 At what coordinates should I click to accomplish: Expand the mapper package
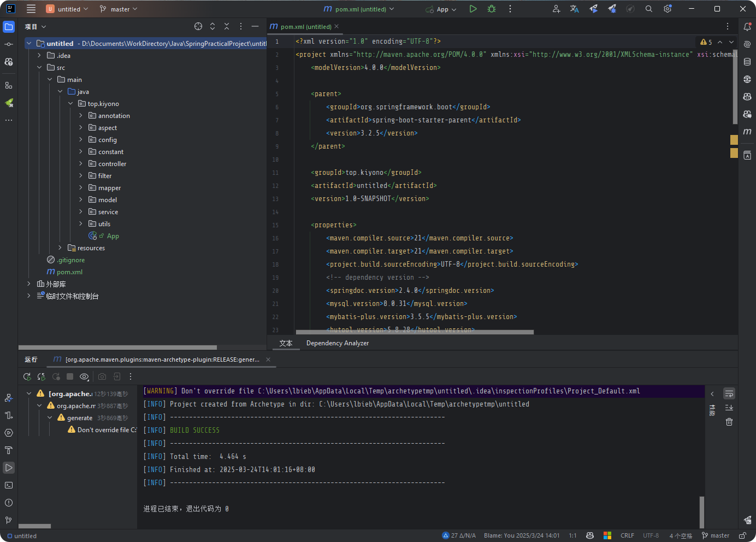point(81,187)
